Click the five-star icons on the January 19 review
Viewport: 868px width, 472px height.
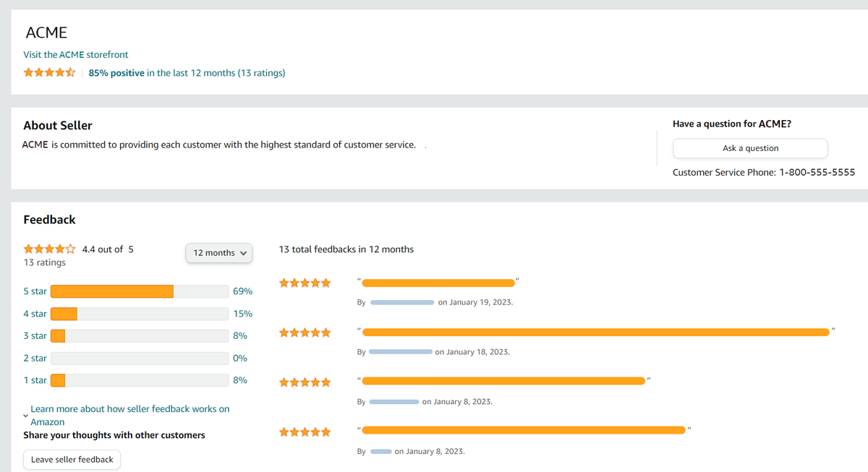pyautogui.click(x=305, y=283)
